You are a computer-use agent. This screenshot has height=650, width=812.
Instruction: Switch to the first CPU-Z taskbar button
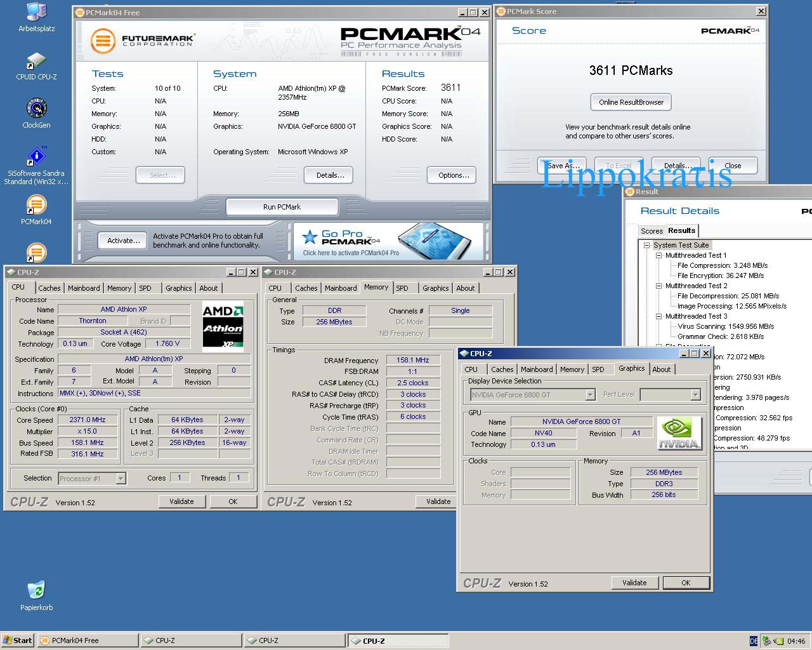pyautogui.click(x=191, y=640)
